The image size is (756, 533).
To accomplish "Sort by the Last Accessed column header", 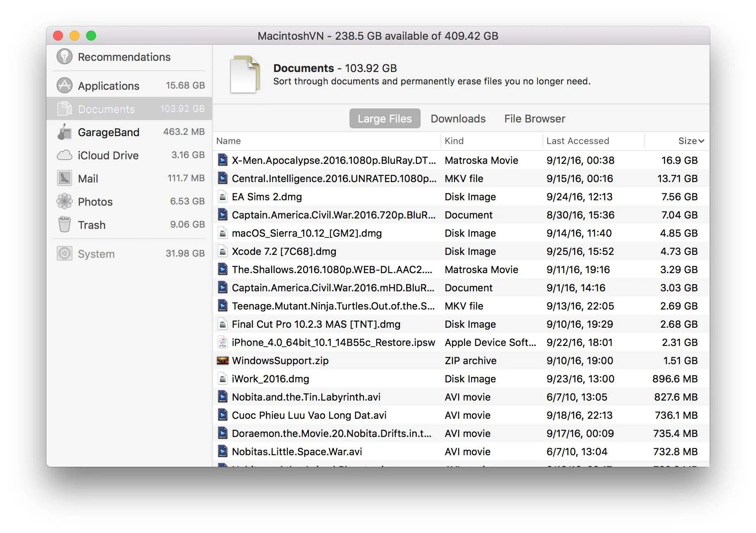I will click(578, 141).
